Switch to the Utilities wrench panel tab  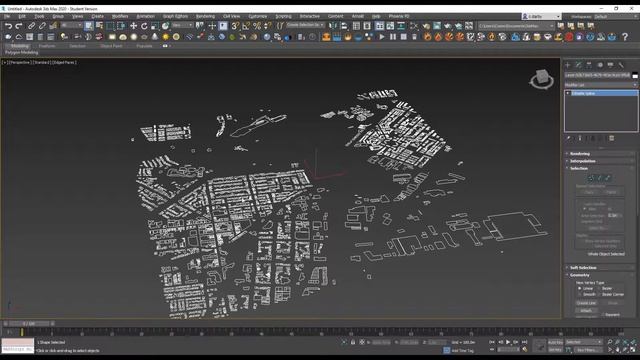tap(621, 65)
